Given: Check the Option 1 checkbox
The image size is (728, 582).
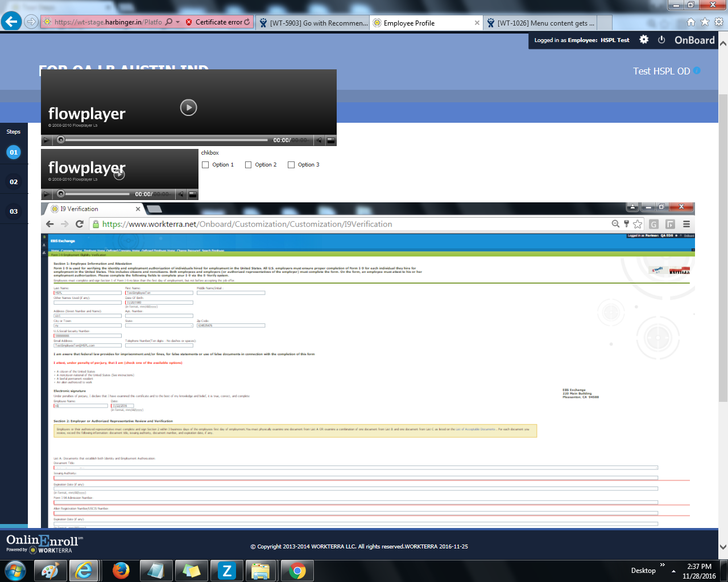Looking at the screenshot, I should [205, 165].
